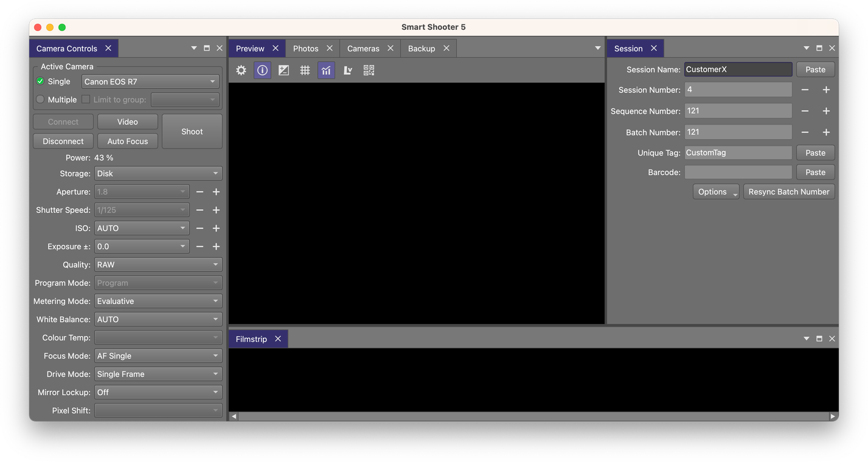Enable the exposure adjustment icon in Preview toolbar

tap(283, 70)
